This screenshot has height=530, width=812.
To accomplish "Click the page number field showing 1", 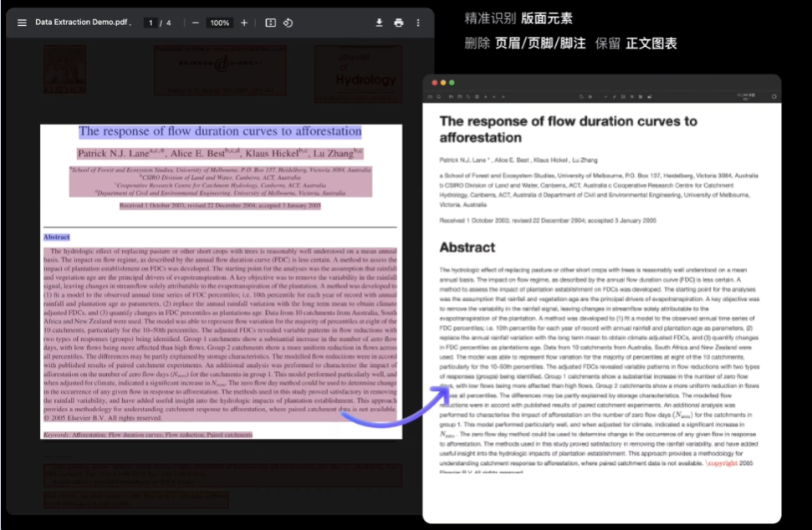I will 151,23.
